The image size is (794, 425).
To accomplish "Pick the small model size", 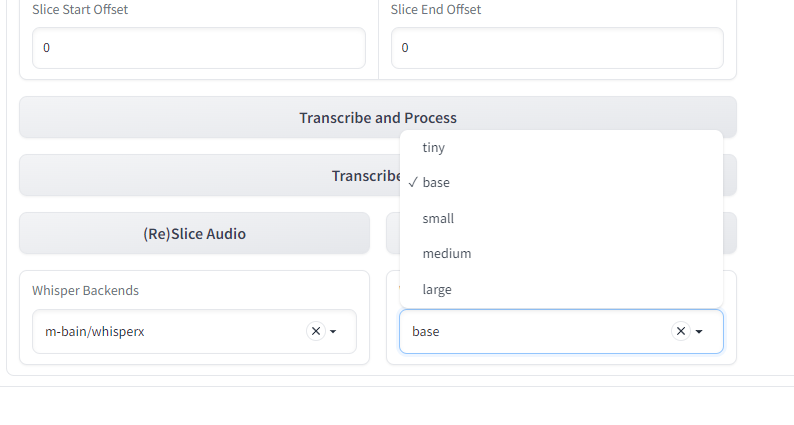I will click(561, 218).
